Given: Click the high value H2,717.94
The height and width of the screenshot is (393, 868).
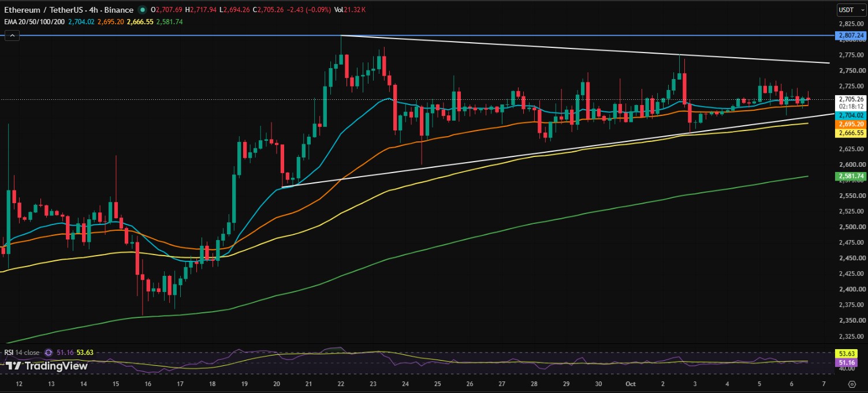Looking at the screenshot, I should (x=202, y=10).
